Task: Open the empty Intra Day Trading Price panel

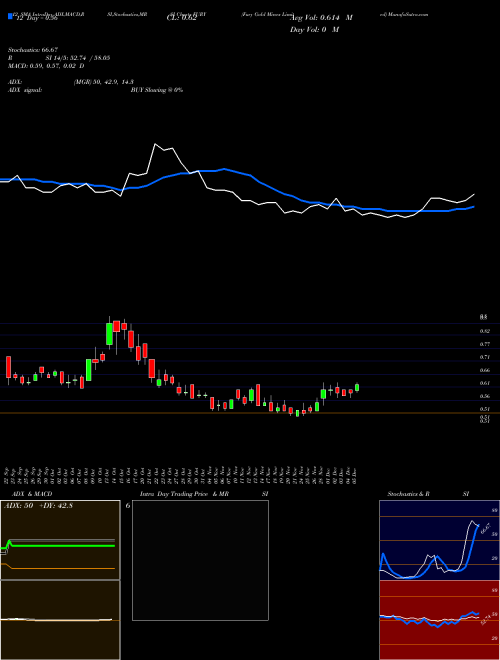Action: click(x=200, y=560)
